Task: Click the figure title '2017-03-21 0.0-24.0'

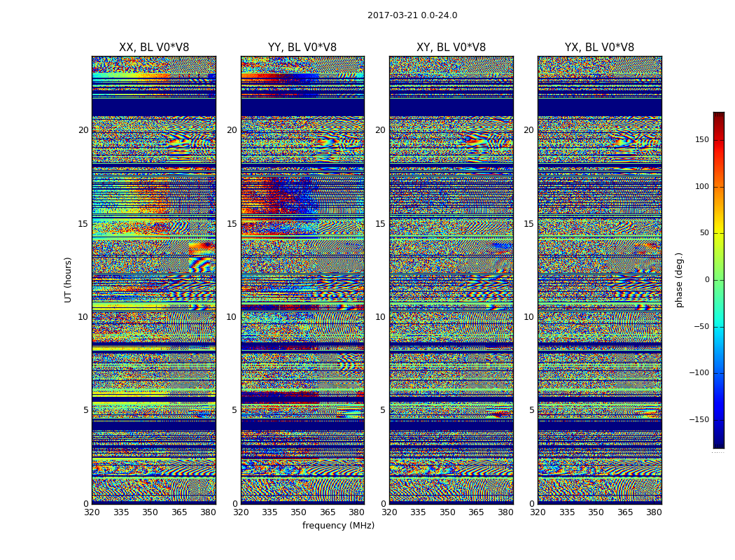Action: 412,15
